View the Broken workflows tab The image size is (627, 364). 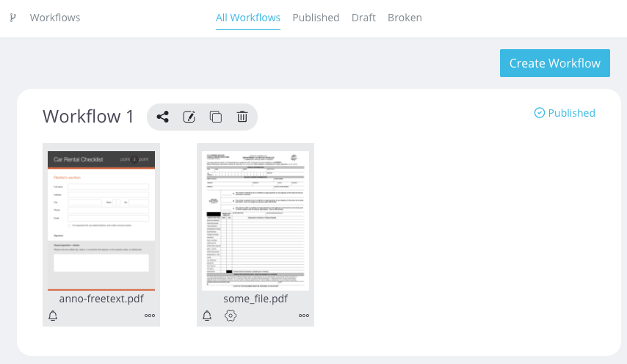point(405,18)
